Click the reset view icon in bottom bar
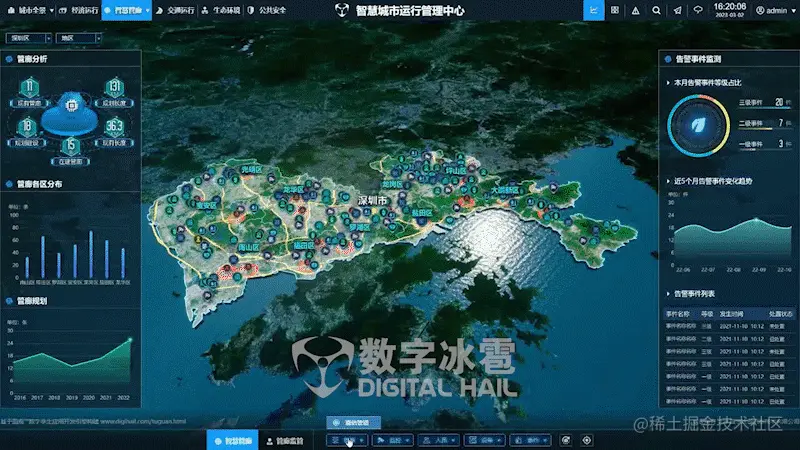This screenshot has width=800, height=450. pos(566,440)
